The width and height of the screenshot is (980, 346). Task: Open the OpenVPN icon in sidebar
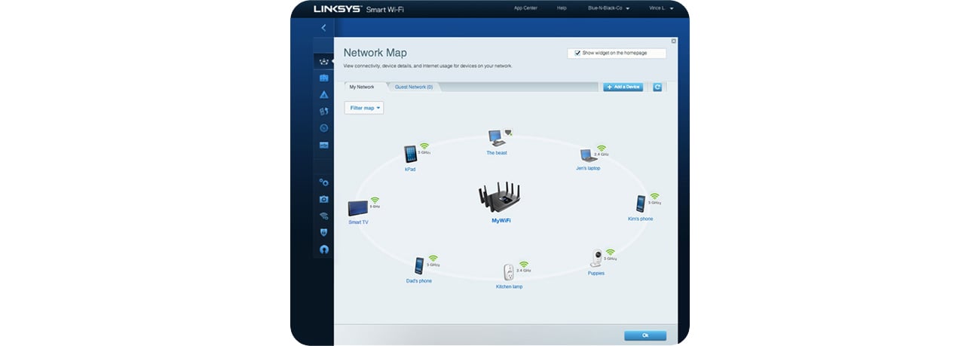pyautogui.click(x=323, y=249)
